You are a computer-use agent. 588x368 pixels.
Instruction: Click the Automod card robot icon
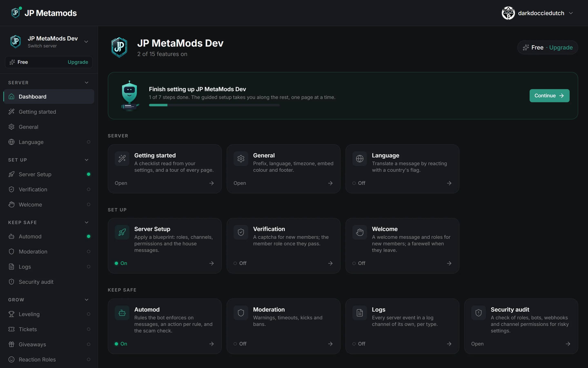tap(122, 313)
